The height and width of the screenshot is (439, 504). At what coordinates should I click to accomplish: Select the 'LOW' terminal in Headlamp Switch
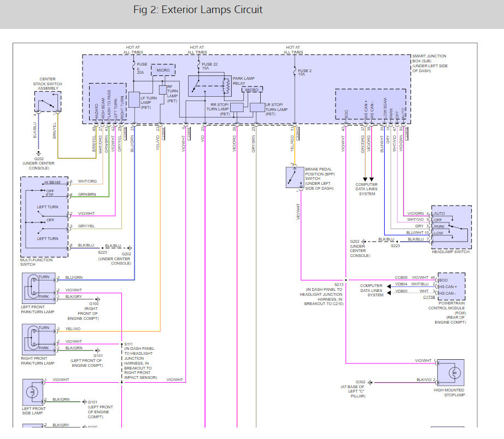438,233
